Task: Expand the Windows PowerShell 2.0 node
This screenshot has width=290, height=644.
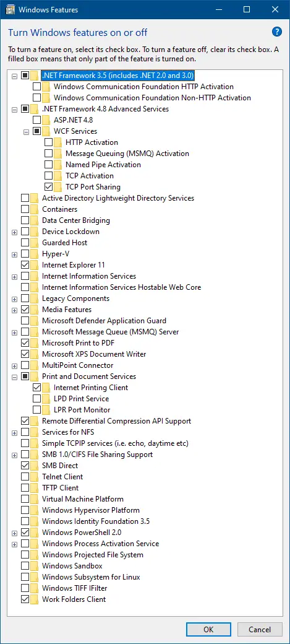Action: (x=15, y=533)
